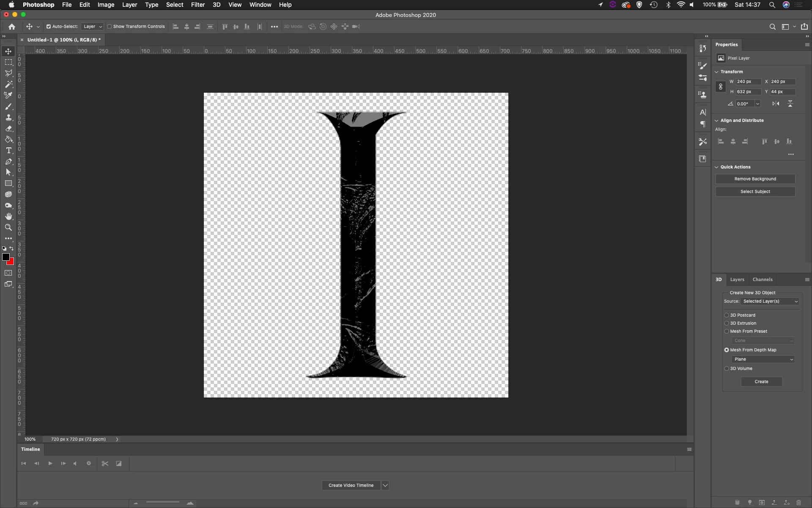
Task: Select the 3D Extrusion radio option
Action: [x=727, y=323]
